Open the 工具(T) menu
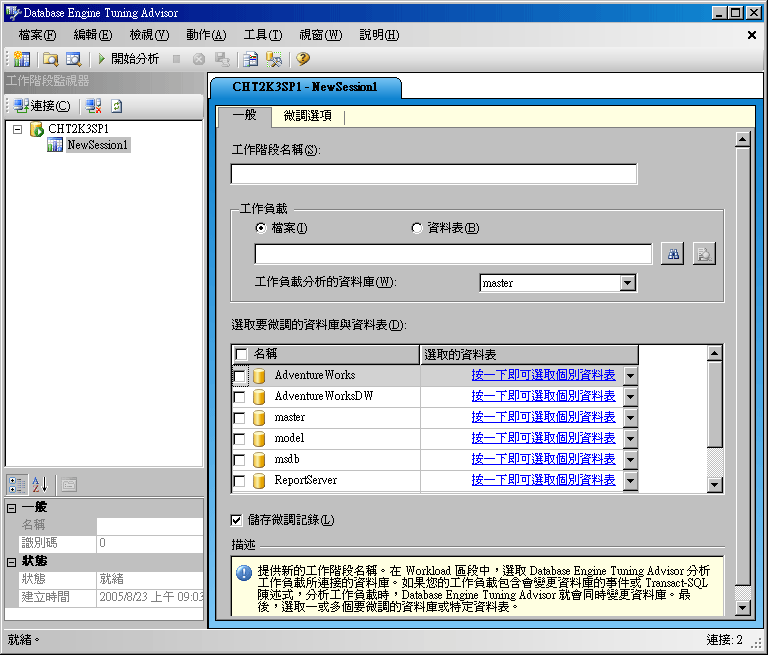768x655 pixels. tap(263, 35)
